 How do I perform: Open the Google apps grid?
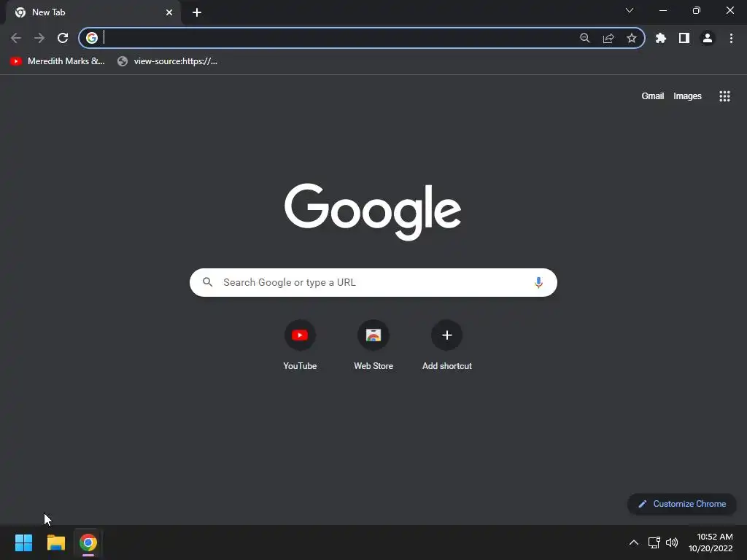pos(724,96)
